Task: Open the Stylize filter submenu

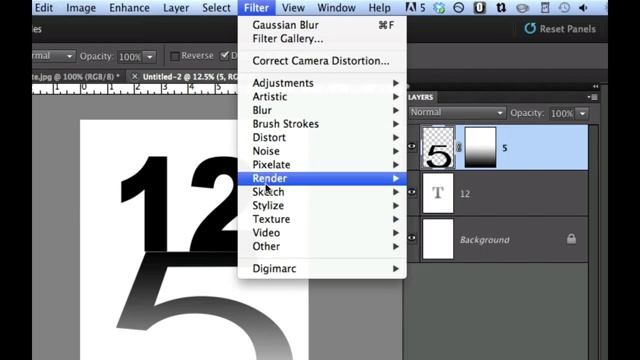Action: pos(322,205)
